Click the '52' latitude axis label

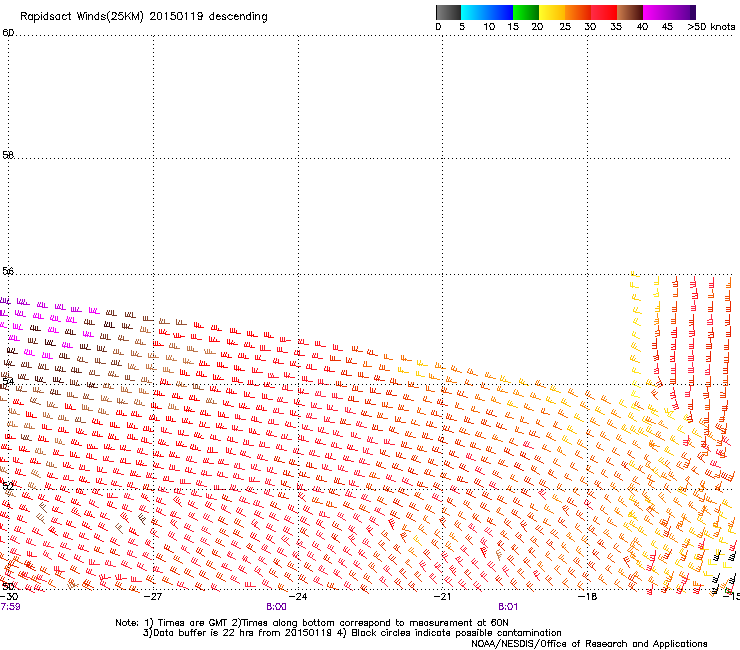[x=8, y=485]
